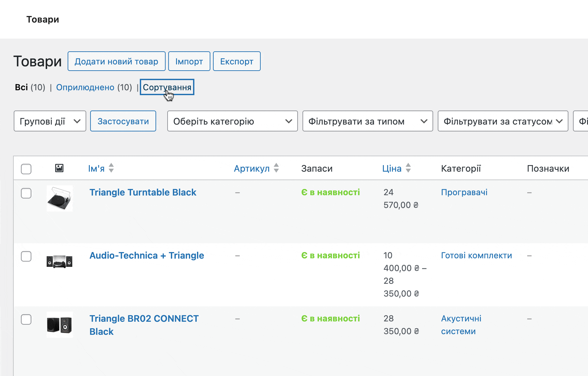This screenshot has width=588, height=376.
Task: Open the Програвачі category link
Action: (464, 192)
